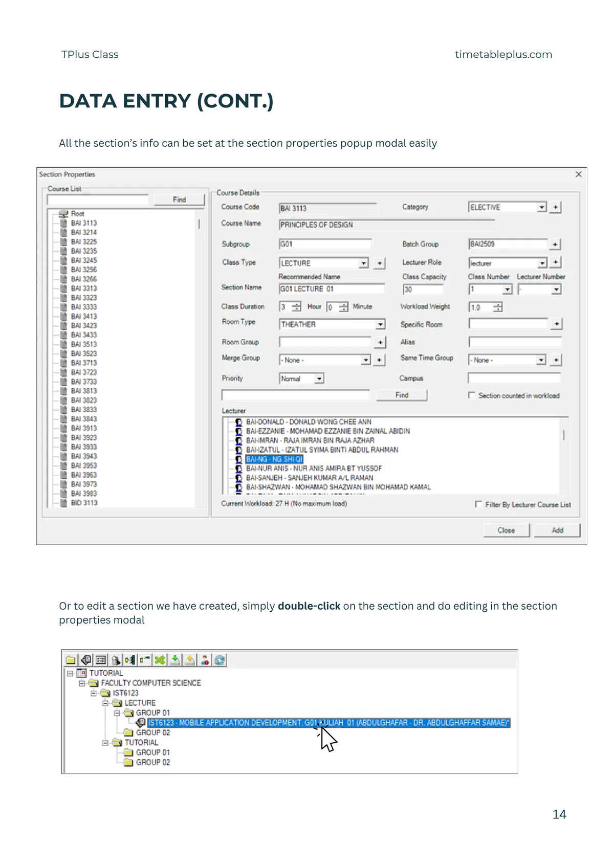Click the Class Capacity field showing 30

pyautogui.click(x=423, y=290)
